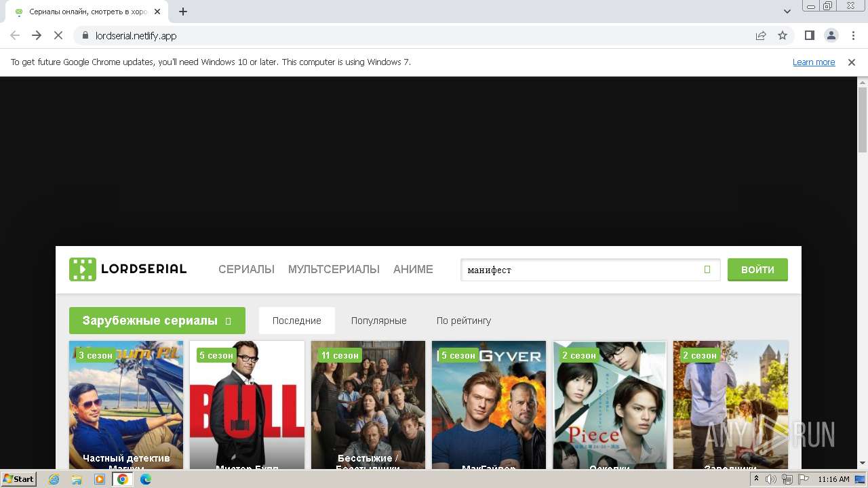The width and height of the screenshot is (868, 488).
Task: View site information lock icon
Action: coord(85,35)
